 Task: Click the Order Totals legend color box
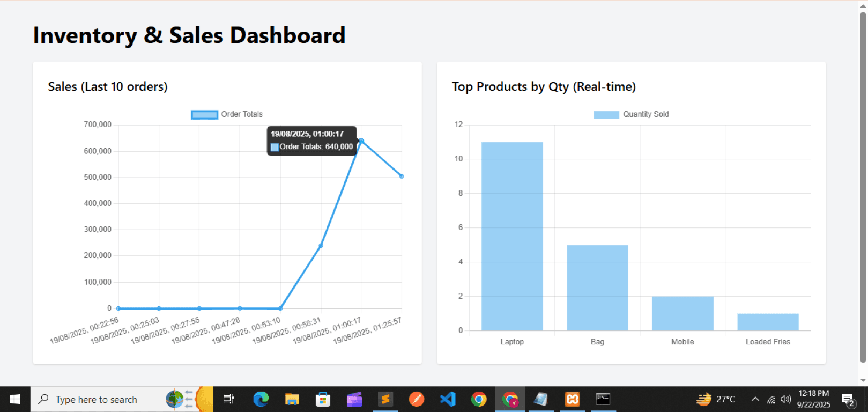coord(204,114)
